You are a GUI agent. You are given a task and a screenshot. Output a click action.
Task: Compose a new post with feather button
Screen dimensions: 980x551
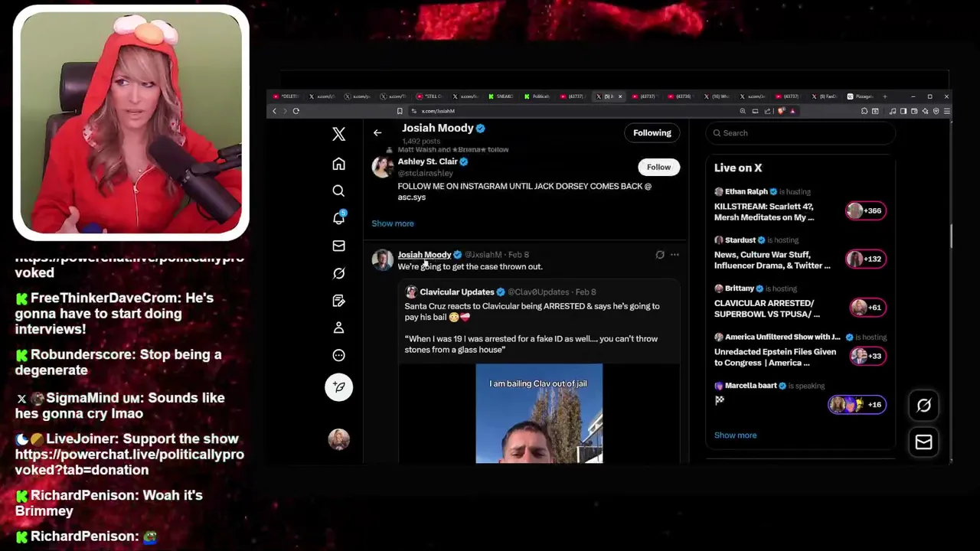338,387
